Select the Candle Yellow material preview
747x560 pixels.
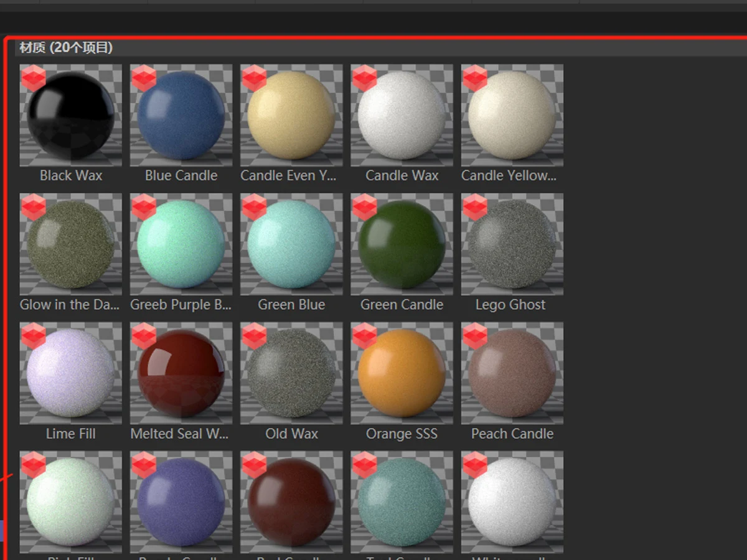coord(512,116)
